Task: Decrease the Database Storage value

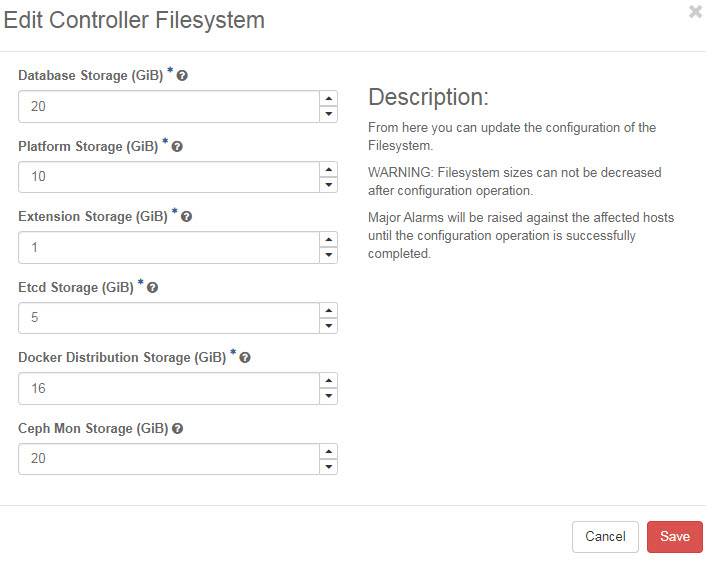Action: pos(328,114)
